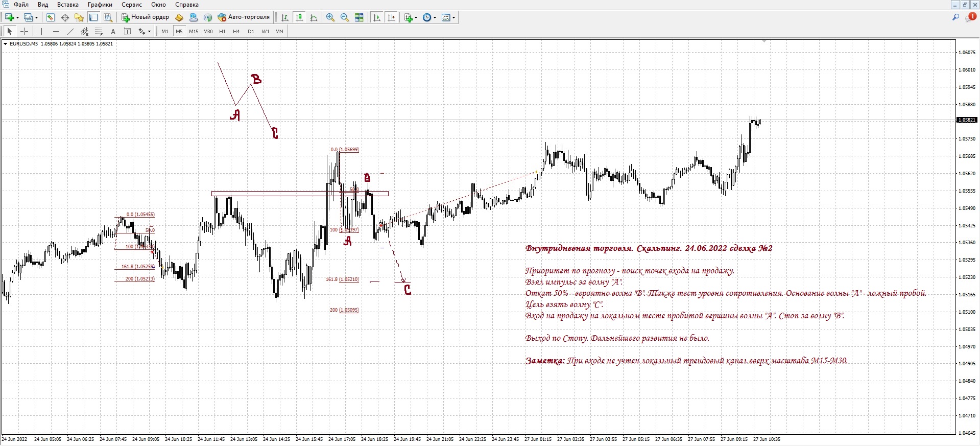This screenshot has height=446, width=980.
Task: Draw a vertical line tool
Action: pyautogui.click(x=42, y=31)
